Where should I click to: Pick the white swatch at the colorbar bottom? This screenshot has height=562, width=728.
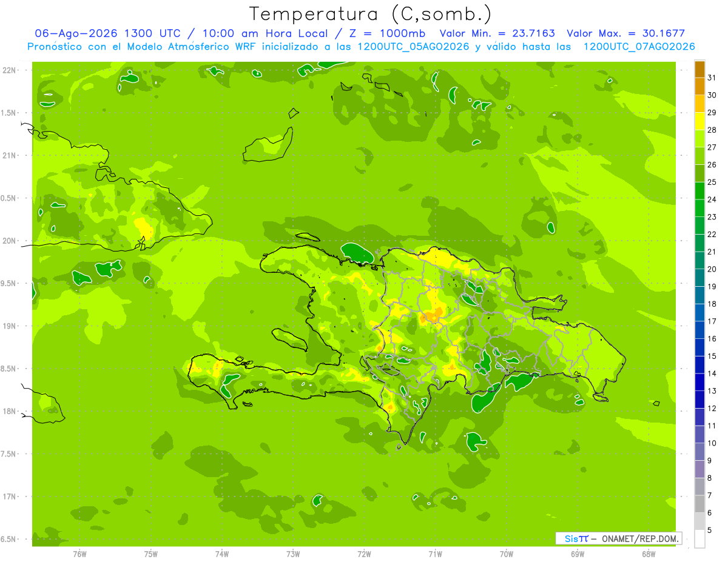(x=699, y=539)
